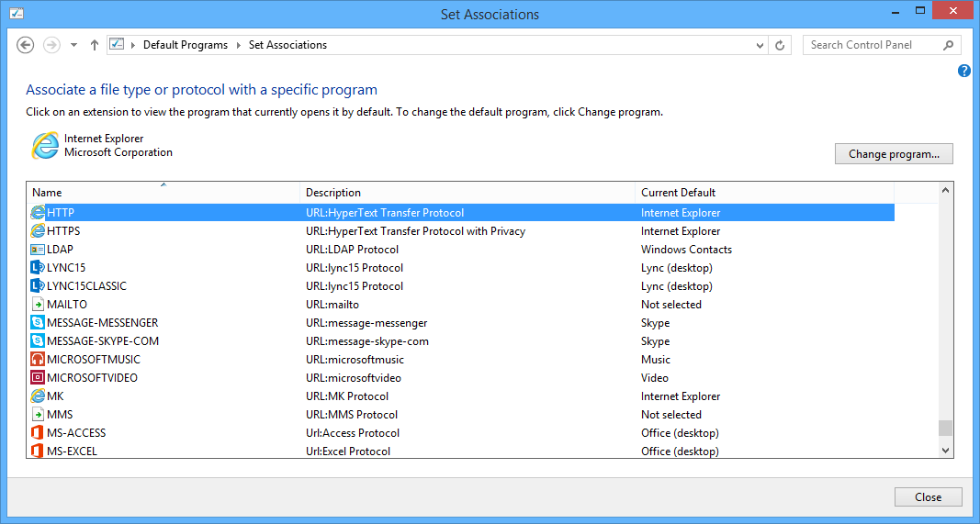Click the MESSAGE-SKYPE-COM Skype icon
The image size is (980, 524).
pyautogui.click(x=38, y=341)
